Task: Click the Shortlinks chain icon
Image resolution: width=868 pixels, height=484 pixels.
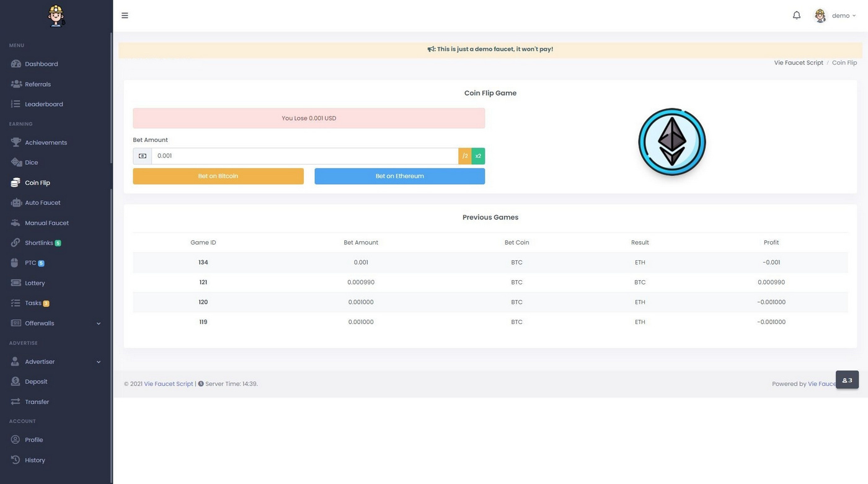Action: [15, 243]
